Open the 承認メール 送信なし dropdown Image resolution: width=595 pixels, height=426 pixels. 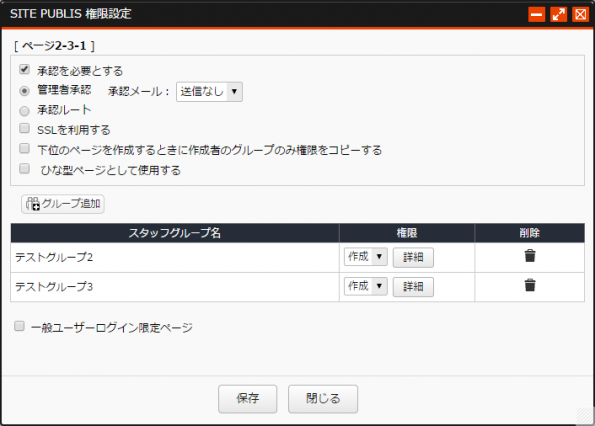[x=209, y=92]
